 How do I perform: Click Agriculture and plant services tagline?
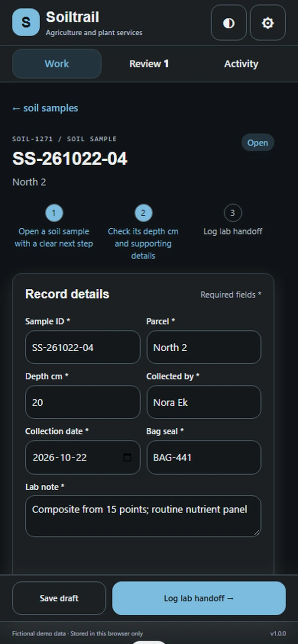tap(94, 33)
